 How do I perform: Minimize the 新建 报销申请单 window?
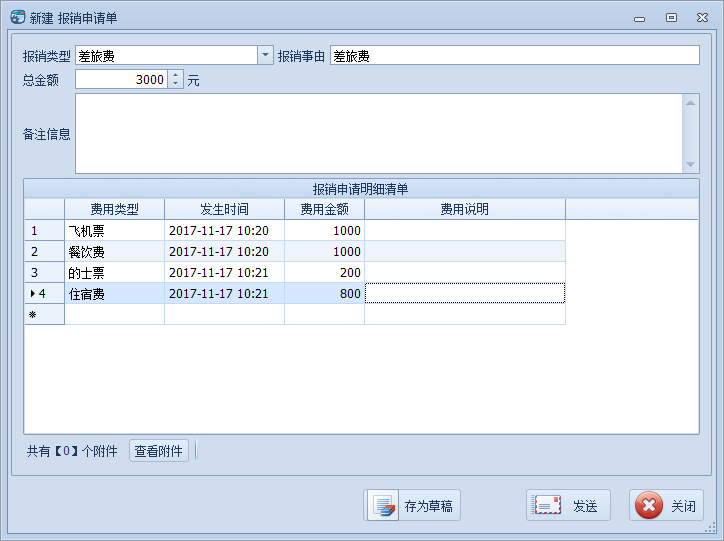640,18
